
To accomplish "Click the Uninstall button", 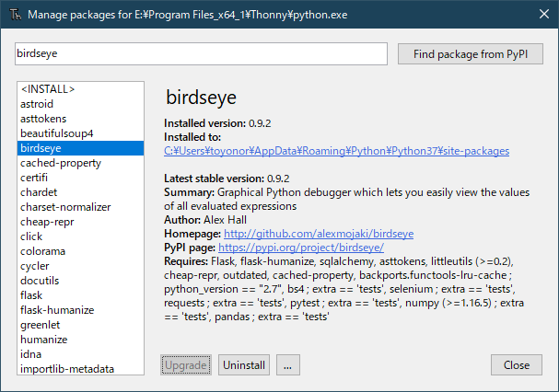I will [244, 365].
